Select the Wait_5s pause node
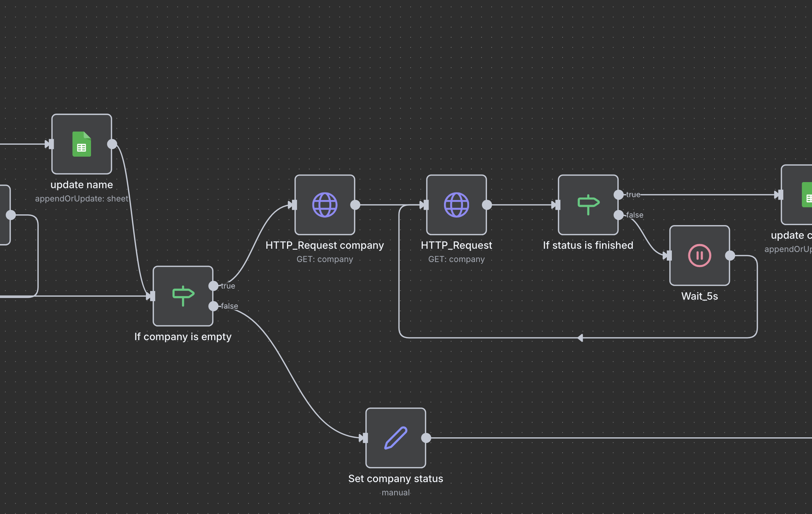This screenshot has width=812, height=514. tap(699, 256)
